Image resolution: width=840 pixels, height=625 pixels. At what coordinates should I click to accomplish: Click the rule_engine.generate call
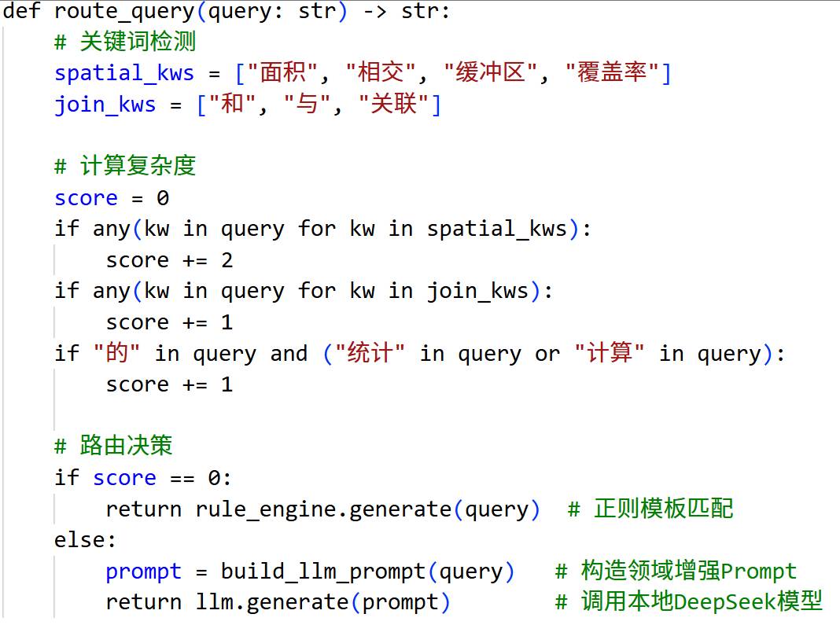pos(322,509)
